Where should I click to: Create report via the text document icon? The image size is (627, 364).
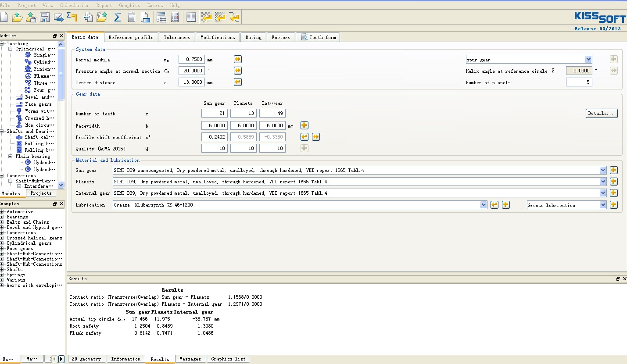pyautogui.click(x=131, y=17)
